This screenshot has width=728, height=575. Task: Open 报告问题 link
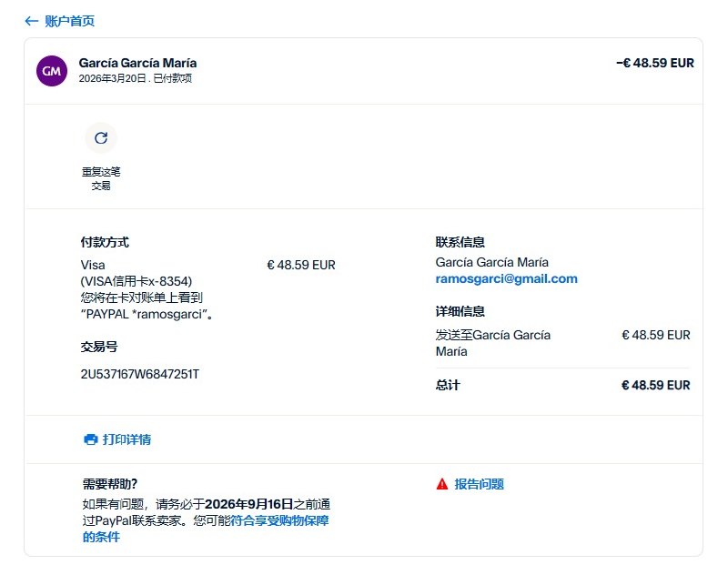480,484
